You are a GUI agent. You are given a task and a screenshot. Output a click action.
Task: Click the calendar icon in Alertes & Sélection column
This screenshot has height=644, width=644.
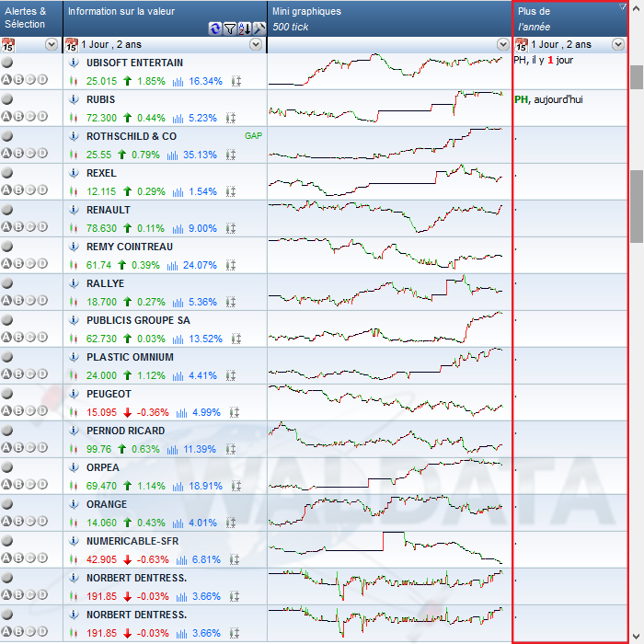point(7,45)
